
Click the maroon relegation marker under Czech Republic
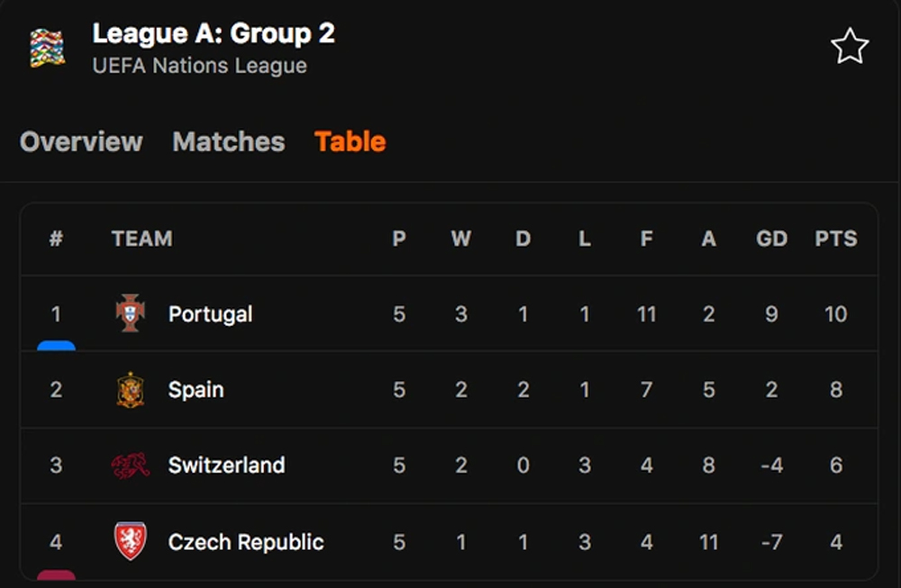[x=56, y=574]
